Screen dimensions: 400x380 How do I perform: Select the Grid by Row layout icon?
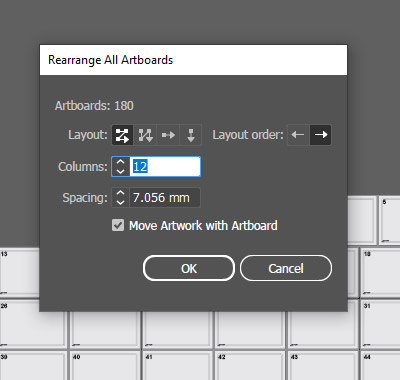pos(122,135)
